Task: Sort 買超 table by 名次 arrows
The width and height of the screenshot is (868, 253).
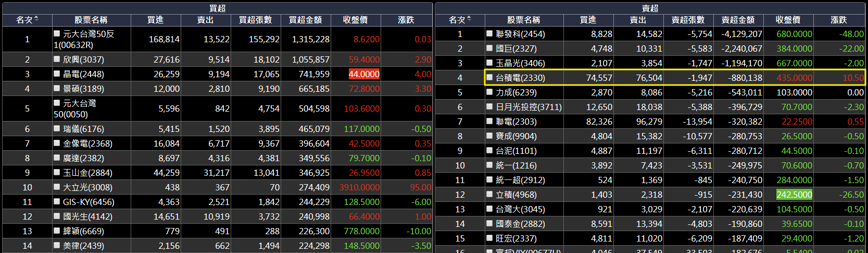Action: click(x=36, y=19)
